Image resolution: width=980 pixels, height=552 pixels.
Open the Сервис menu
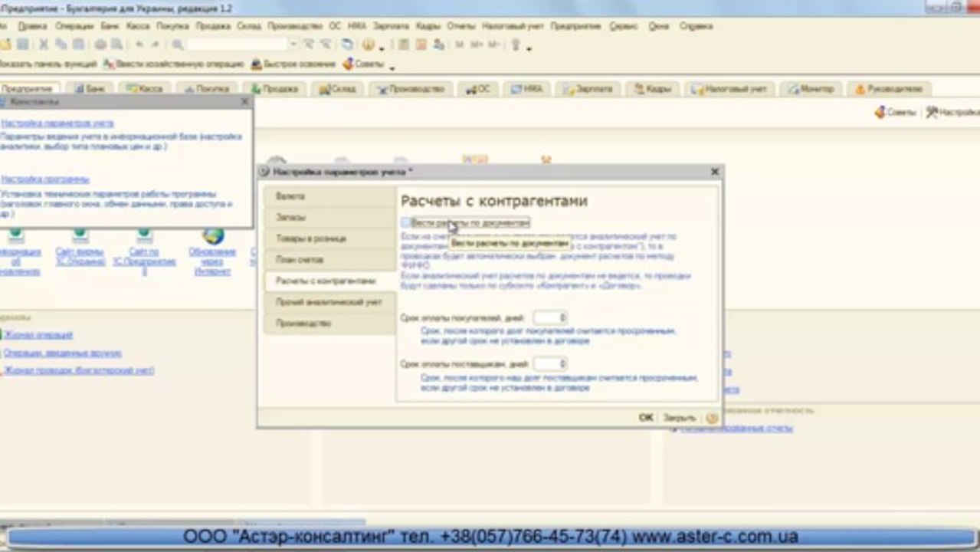coord(624,25)
